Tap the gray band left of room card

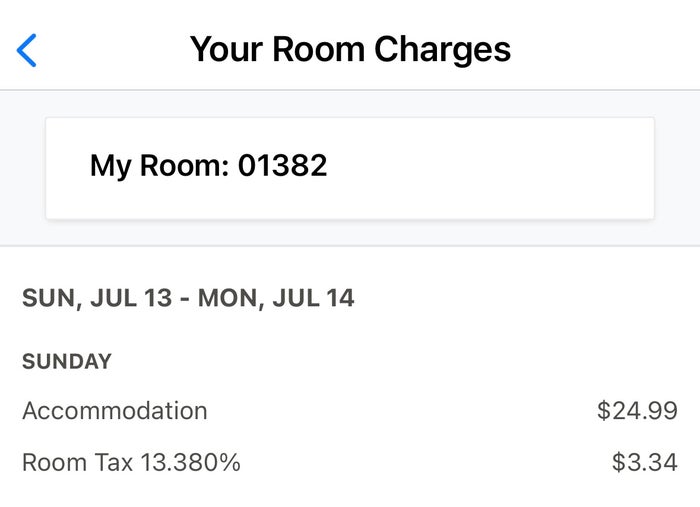23,168
